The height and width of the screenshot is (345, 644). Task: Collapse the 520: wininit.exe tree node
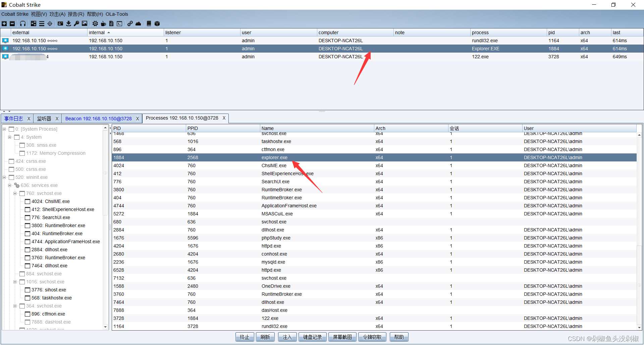4,177
